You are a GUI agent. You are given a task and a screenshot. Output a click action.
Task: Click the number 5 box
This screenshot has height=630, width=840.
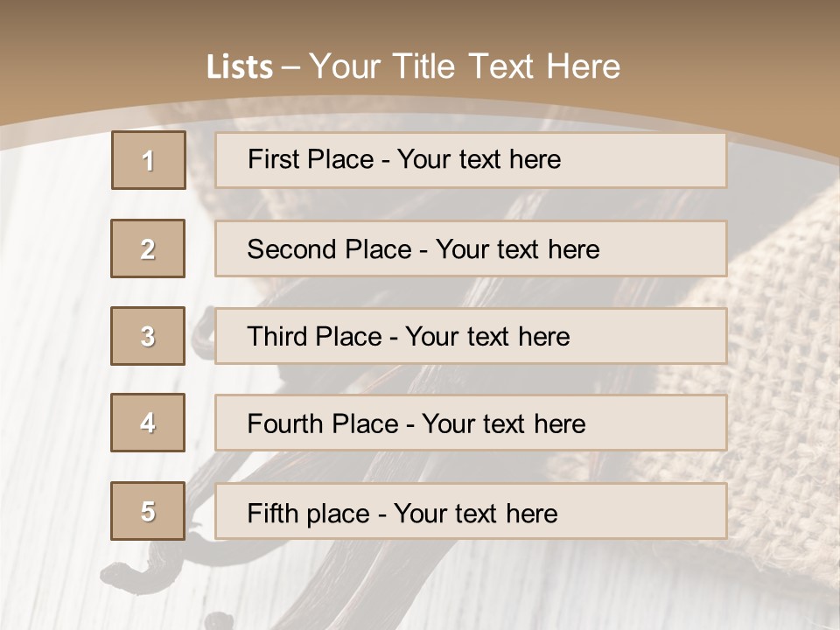point(148,511)
